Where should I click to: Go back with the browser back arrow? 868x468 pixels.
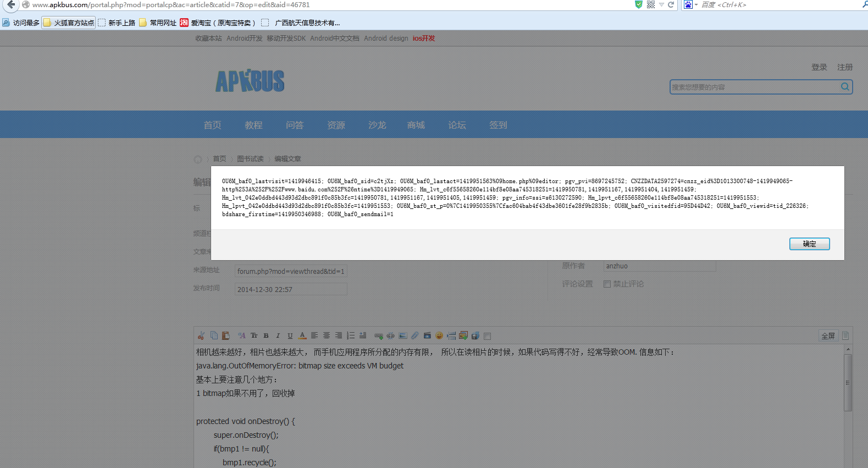coord(11,5)
